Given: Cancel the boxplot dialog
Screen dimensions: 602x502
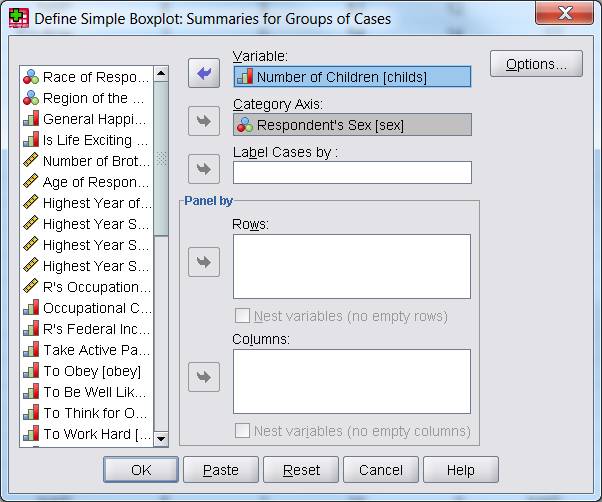Looking at the screenshot, I should pyautogui.click(x=381, y=470).
